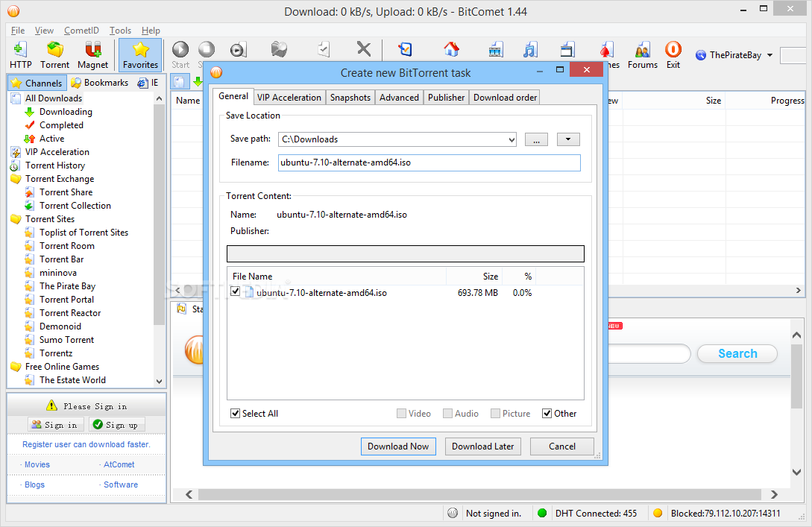Open the Save path combo box dropdown
This screenshot has height=527, width=812.
coord(512,139)
